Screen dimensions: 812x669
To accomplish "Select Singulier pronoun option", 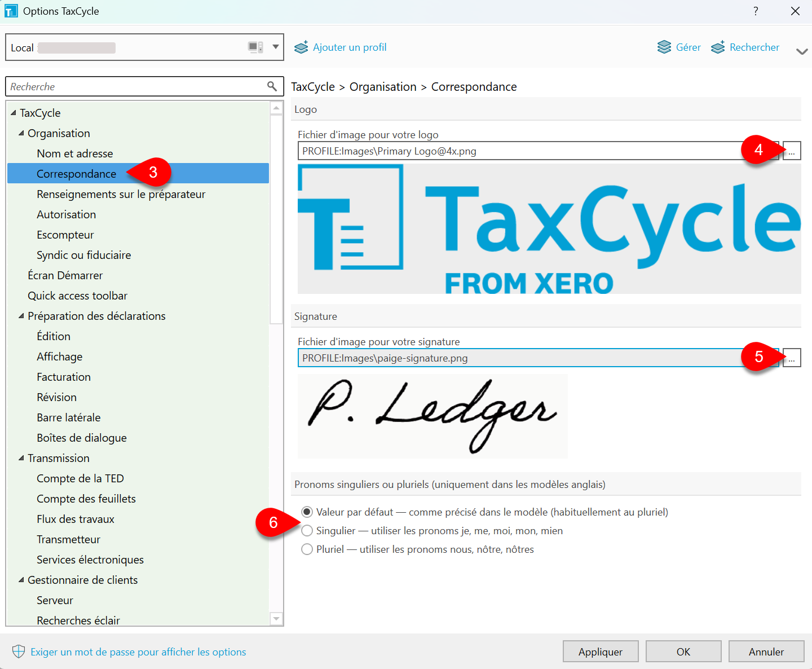I will tap(307, 531).
